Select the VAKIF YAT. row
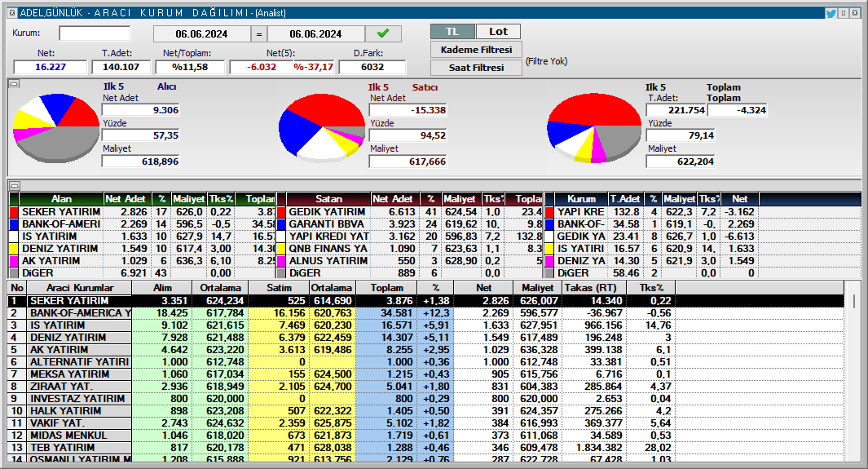 click(x=425, y=423)
